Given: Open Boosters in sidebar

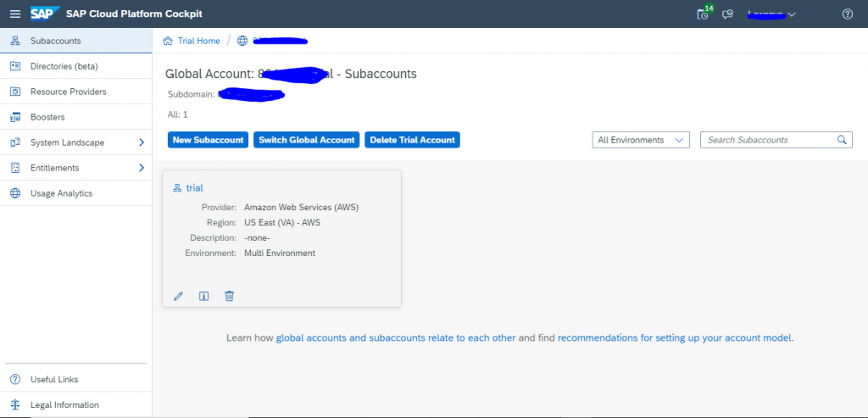Looking at the screenshot, I should click(75, 117).
